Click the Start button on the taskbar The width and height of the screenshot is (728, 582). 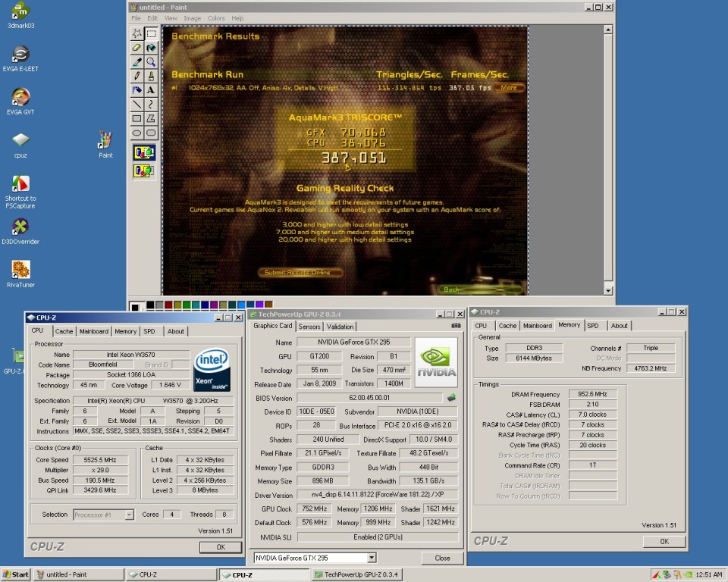pyautogui.click(x=15, y=574)
